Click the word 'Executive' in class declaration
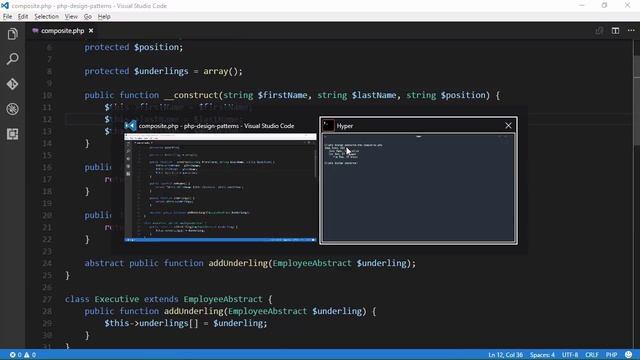The image size is (640, 360). [116, 299]
